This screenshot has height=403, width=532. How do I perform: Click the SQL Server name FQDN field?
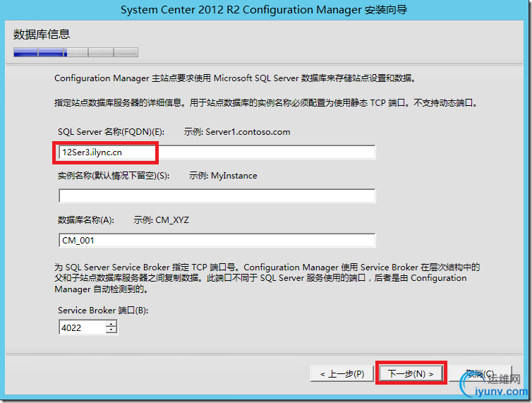point(217,152)
